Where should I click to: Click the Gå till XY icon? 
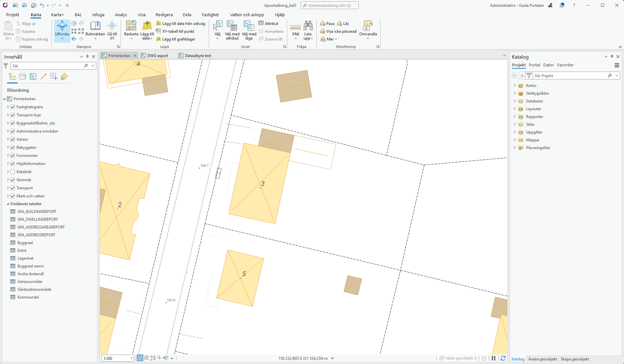[112, 26]
